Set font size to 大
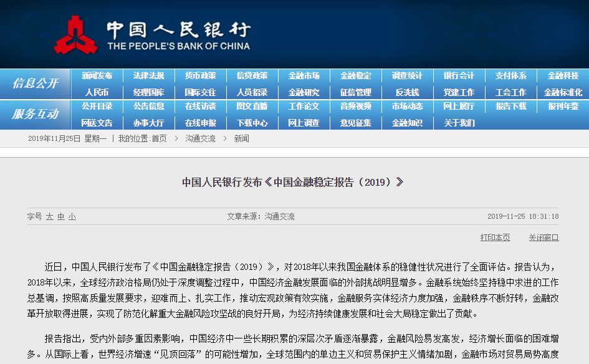The image size is (589, 364). pyautogui.click(x=50, y=217)
